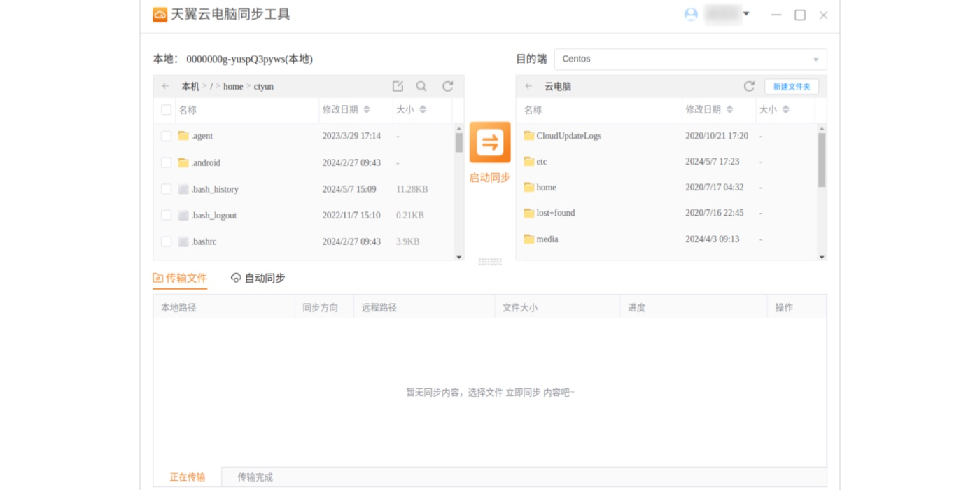The width and height of the screenshot is (980, 490).
Task: Check the .agent folder checkbox
Action: tap(166, 136)
